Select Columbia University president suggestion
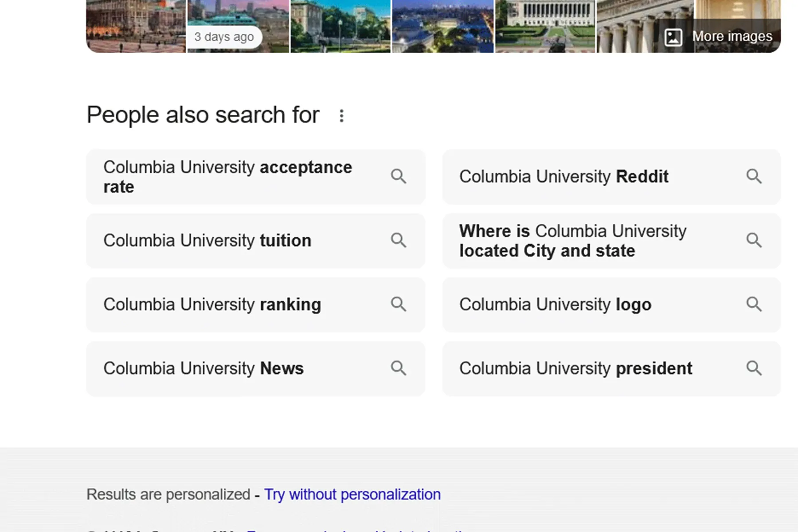 (611, 368)
